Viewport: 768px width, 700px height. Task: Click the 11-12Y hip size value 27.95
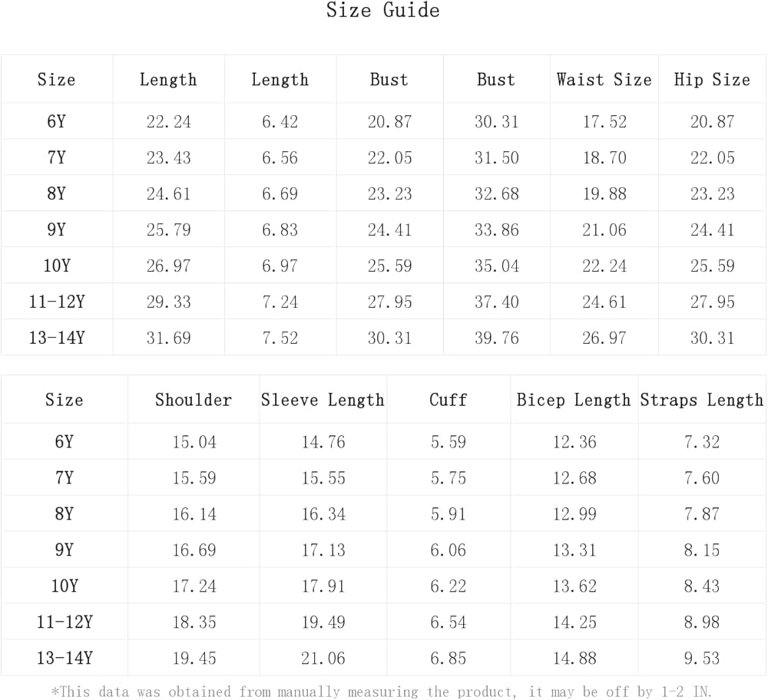[x=712, y=302]
